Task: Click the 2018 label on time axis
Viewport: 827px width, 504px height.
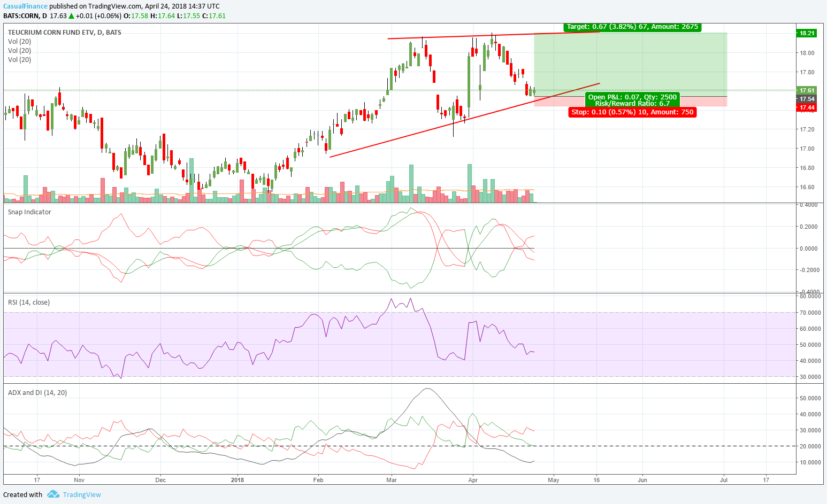Action: (238, 480)
